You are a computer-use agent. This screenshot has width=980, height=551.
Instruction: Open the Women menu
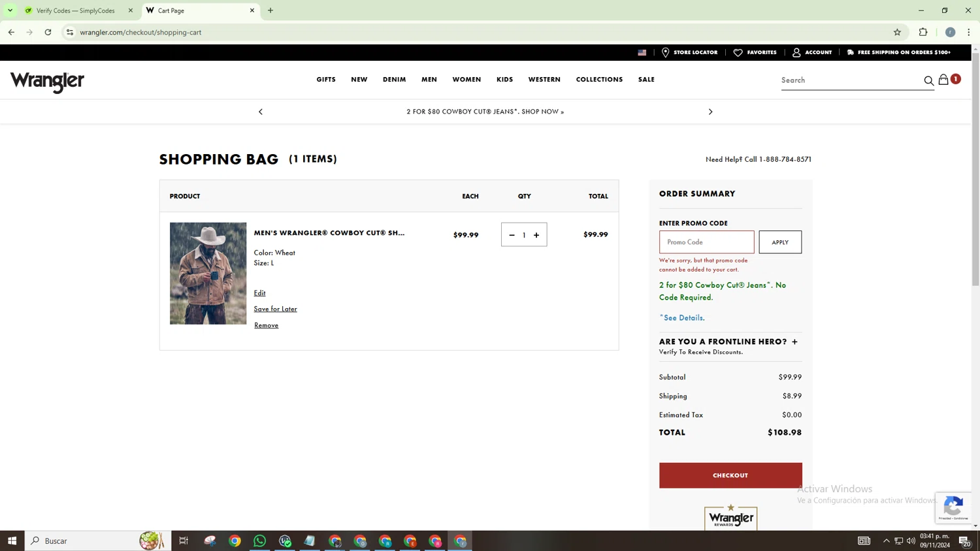(x=466, y=80)
